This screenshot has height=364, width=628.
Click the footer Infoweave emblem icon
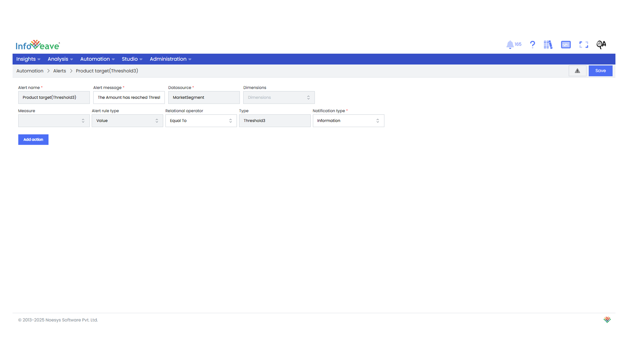click(x=607, y=320)
